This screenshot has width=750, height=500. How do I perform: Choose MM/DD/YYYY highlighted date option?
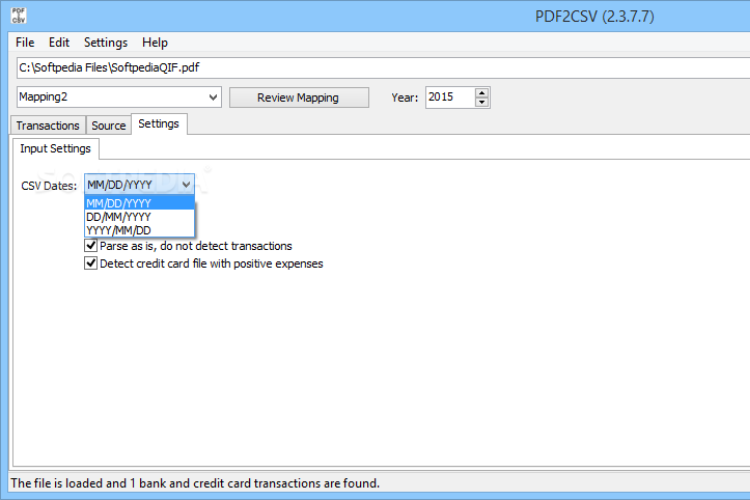(140, 203)
